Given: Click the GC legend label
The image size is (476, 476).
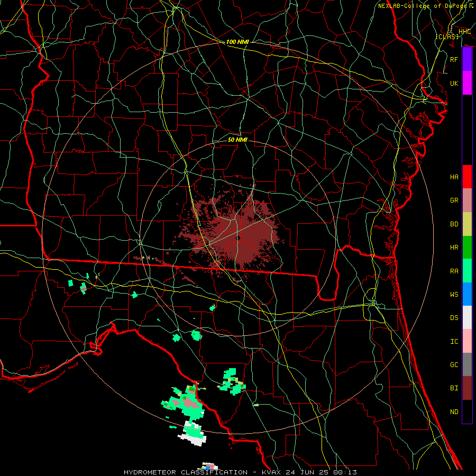Looking at the screenshot, I should click(x=454, y=365).
